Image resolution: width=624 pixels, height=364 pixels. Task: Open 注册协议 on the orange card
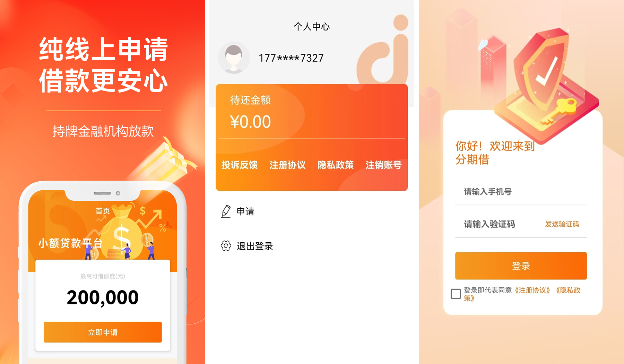point(287,165)
